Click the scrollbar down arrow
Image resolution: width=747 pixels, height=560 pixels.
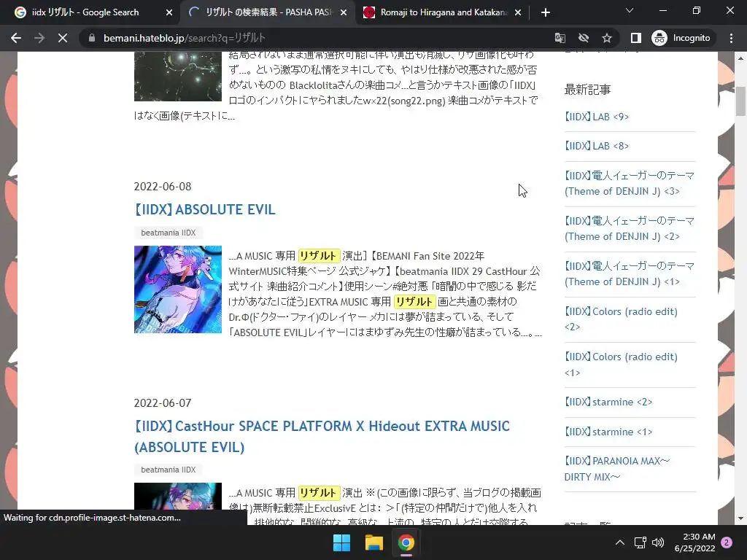(740, 518)
